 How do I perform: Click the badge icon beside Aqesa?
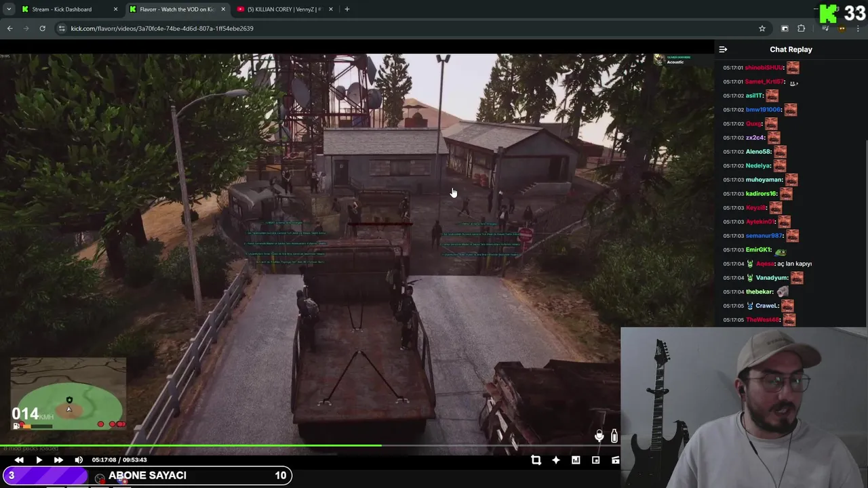(x=750, y=264)
